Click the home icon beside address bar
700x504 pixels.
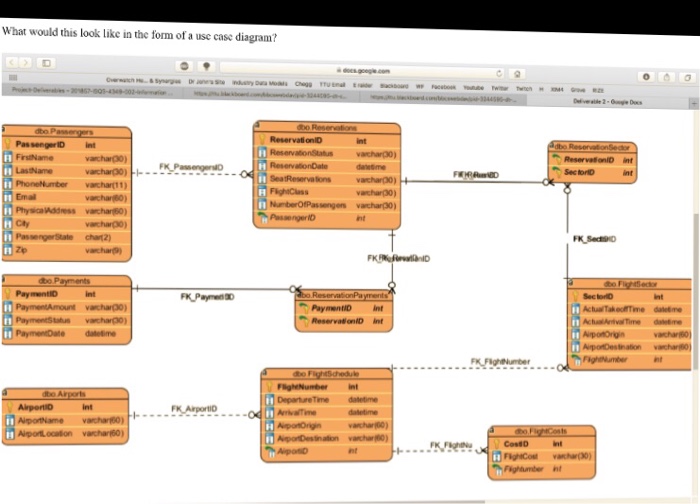(x=517, y=74)
